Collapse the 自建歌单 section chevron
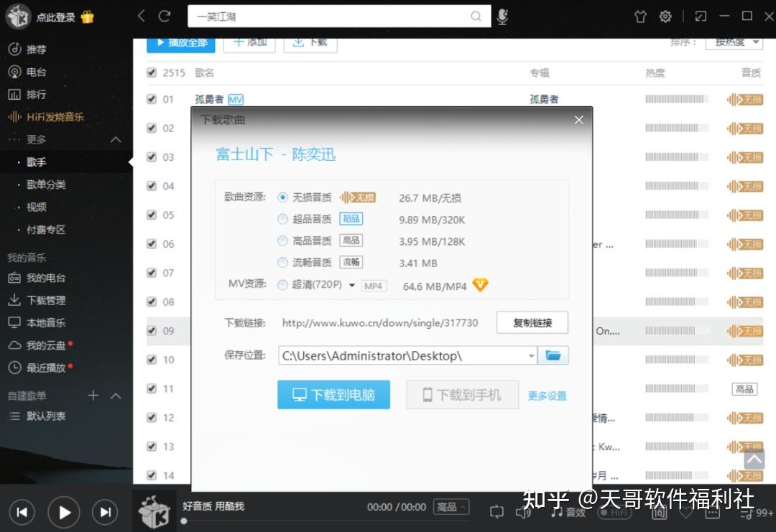This screenshot has width=776, height=532. coord(115,396)
